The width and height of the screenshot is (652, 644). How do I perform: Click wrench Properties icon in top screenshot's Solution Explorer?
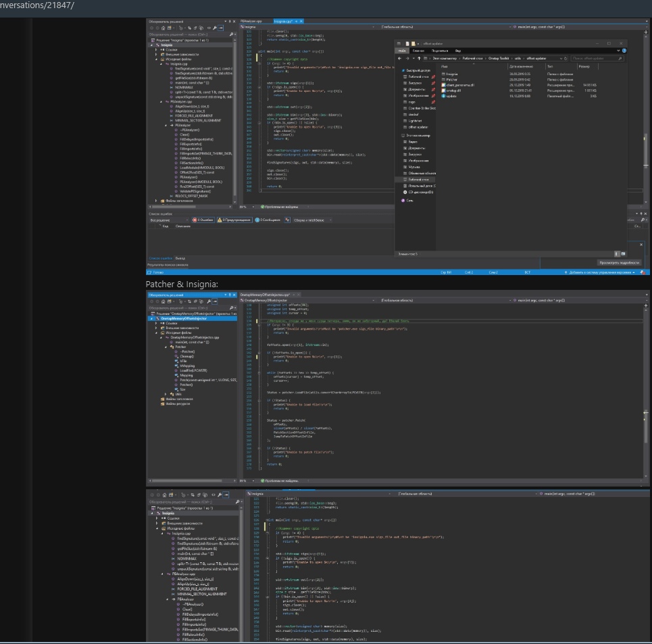pyautogui.click(x=215, y=28)
